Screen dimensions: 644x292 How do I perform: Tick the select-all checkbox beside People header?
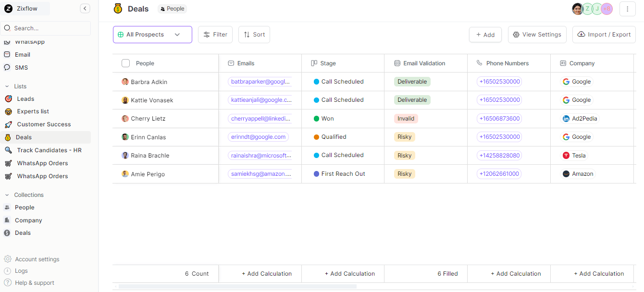tap(126, 63)
